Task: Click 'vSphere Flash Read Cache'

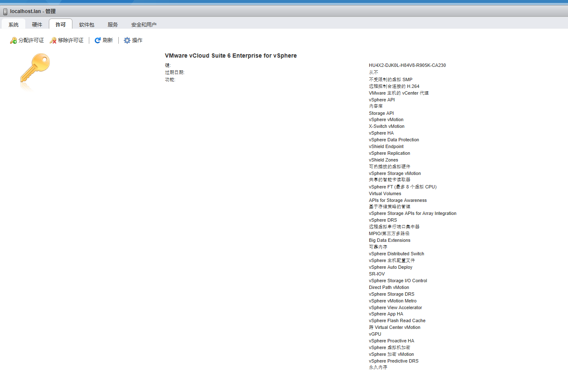Action: click(x=397, y=320)
